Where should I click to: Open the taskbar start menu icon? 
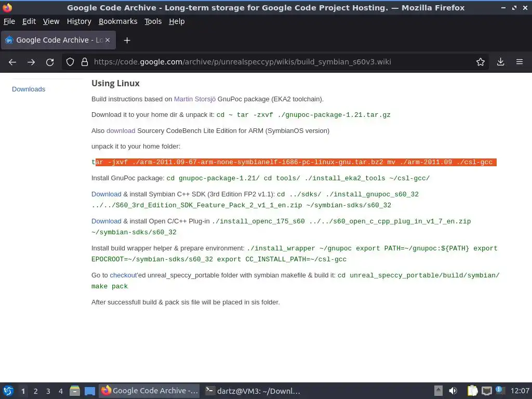pyautogui.click(x=8, y=391)
